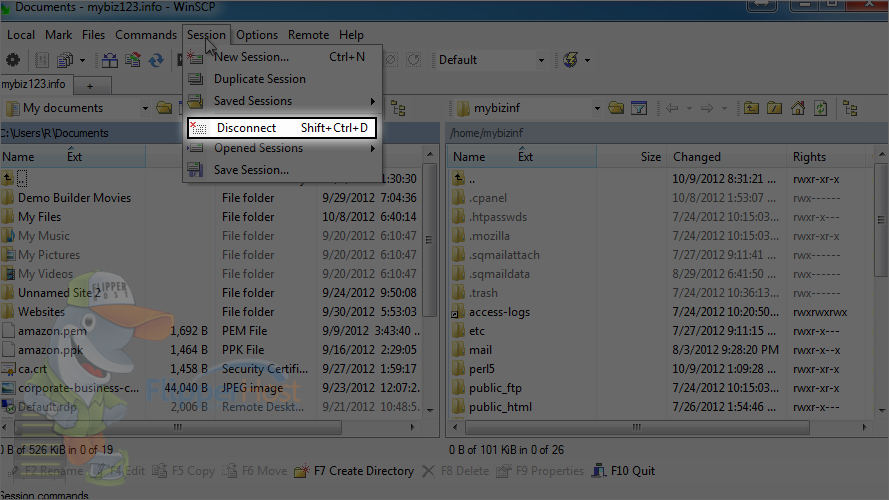Viewport: 889px width, 500px height.
Task: Open remote back history dropdown arrow
Action: [689, 108]
